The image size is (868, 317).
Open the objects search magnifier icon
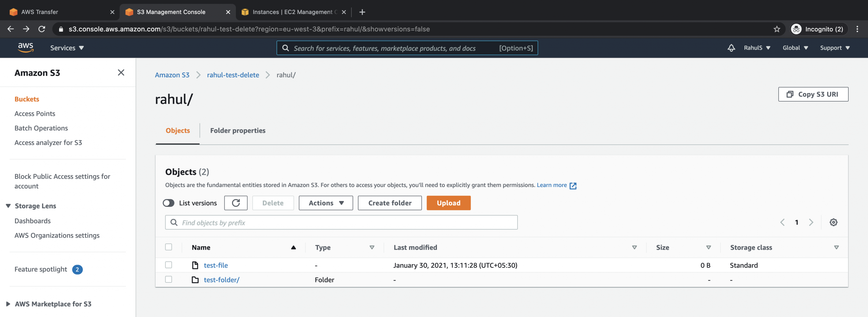click(x=174, y=222)
